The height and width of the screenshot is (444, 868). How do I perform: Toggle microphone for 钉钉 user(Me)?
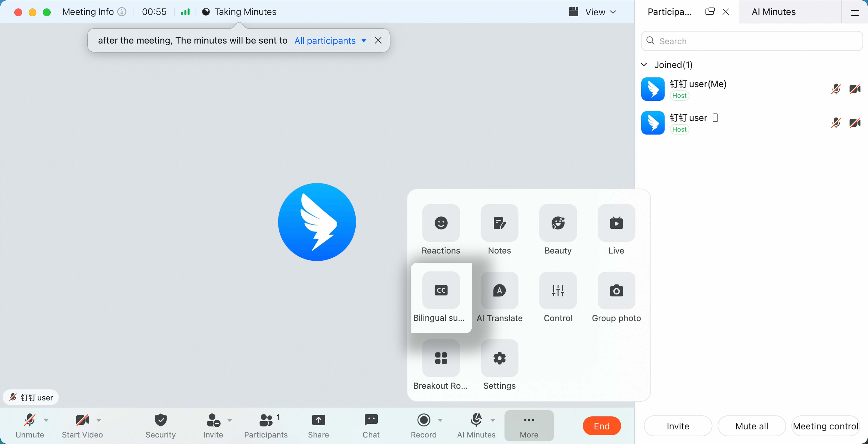(836, 89)
